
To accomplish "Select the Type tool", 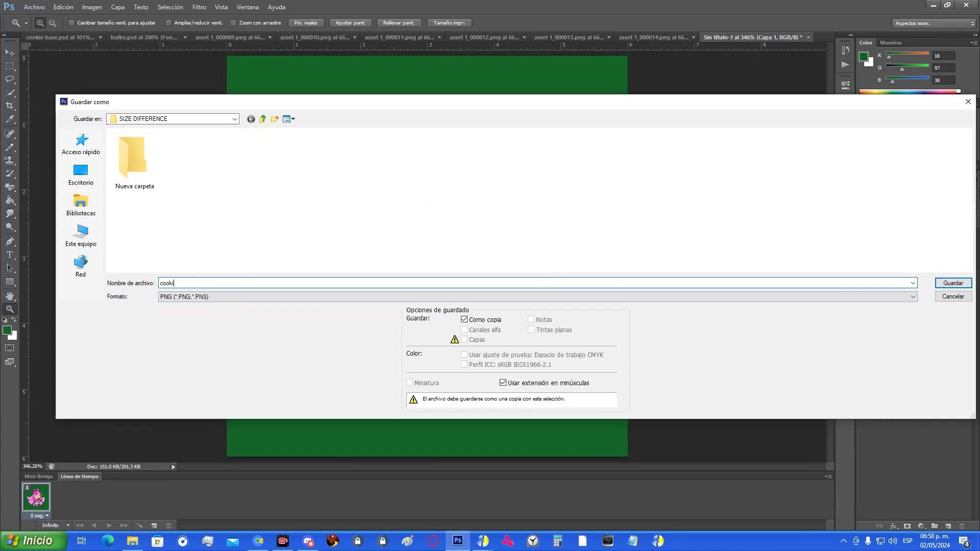I will coord(10,255).
